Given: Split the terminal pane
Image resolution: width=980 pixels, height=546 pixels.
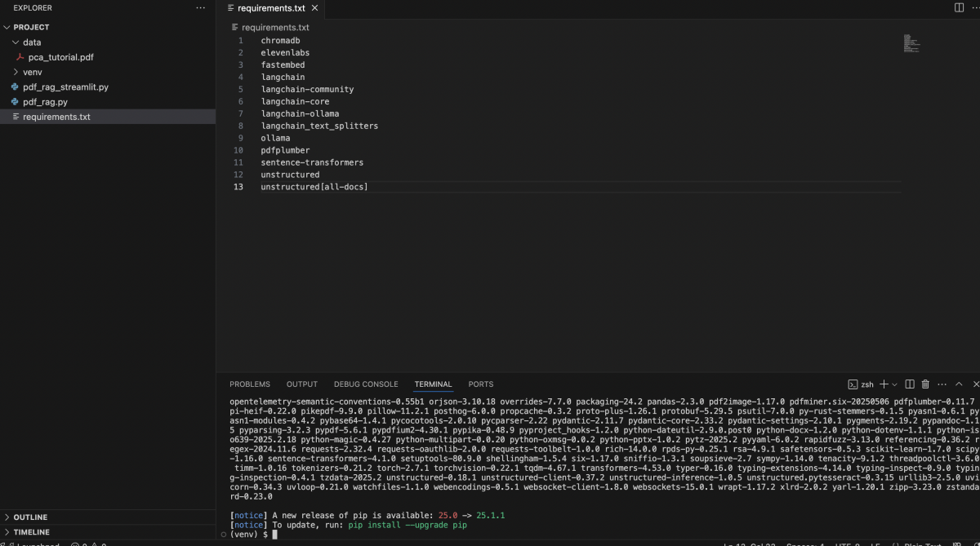Looking at the screenshot, I should tap(909, 384).
